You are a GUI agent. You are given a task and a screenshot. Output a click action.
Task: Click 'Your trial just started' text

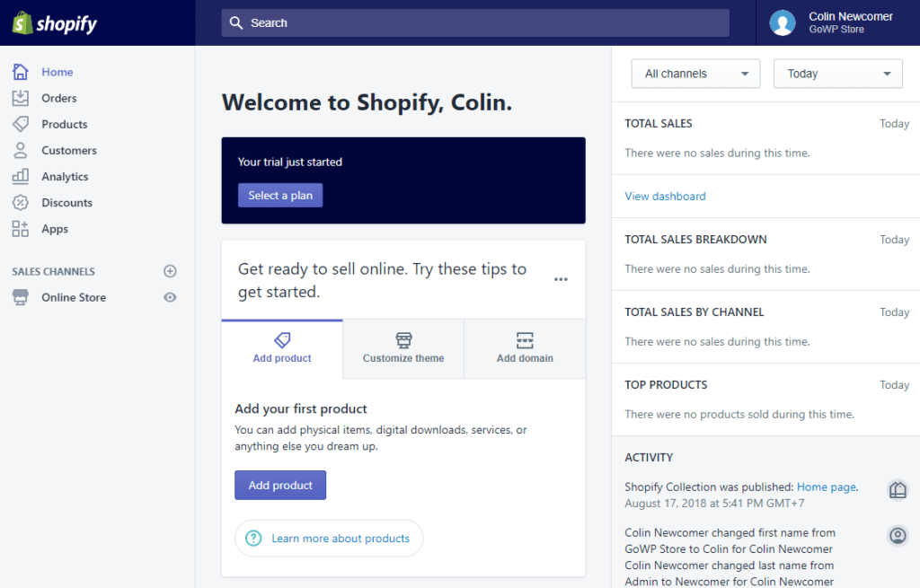click(x=290, y=162)
